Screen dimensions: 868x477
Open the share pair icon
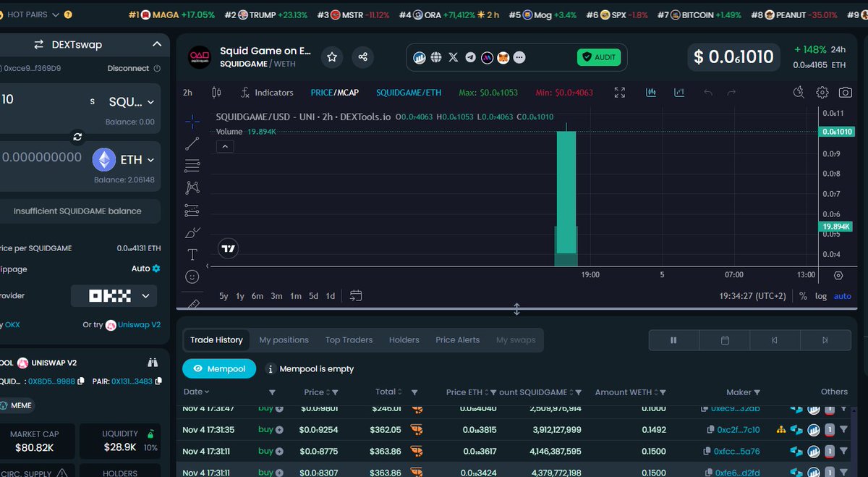click(363, 56)
